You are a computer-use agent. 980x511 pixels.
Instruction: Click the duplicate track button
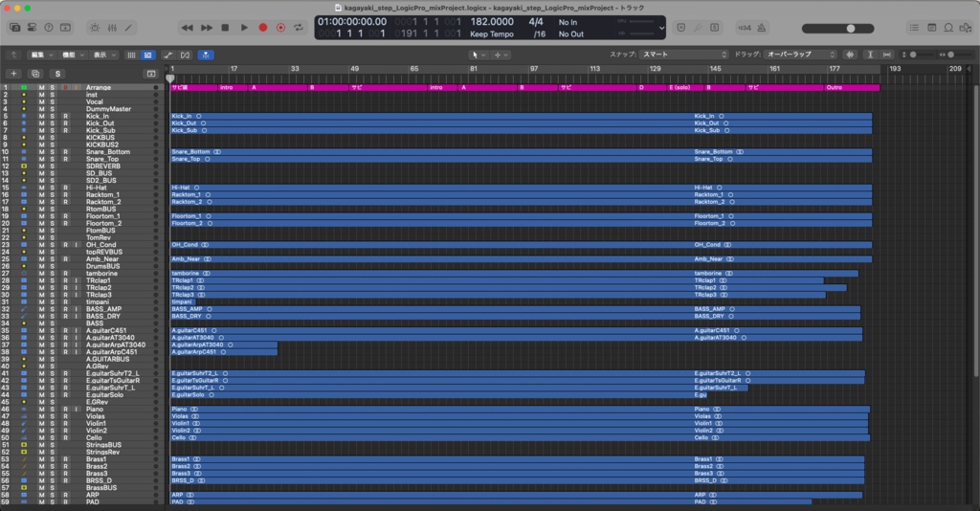click(x=35, y=74)
